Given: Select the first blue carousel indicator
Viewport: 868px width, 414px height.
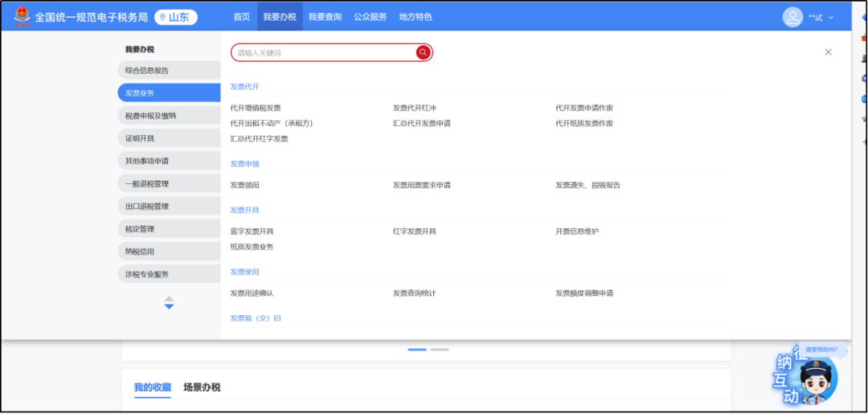Looking at the screenshot, I should 417,350.
